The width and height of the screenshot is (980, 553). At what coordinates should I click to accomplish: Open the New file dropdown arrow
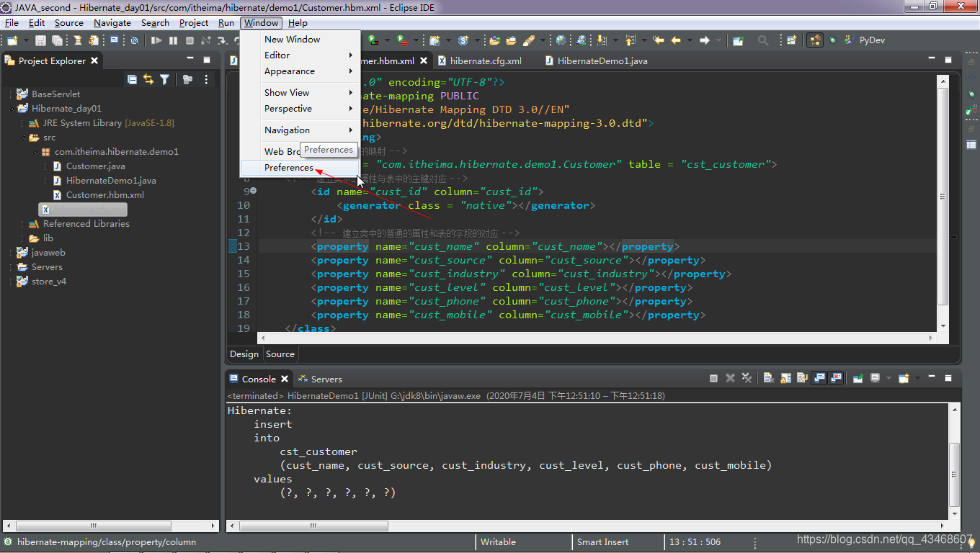pos(26,40)
